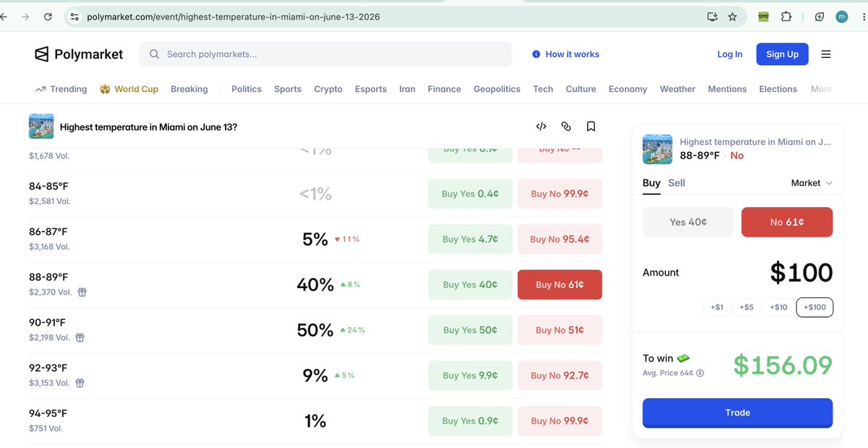Add ten dollars with +$10 button
The height and width of the screenshot is (448, 868).
pyautogui.click(x=778, y=308)
